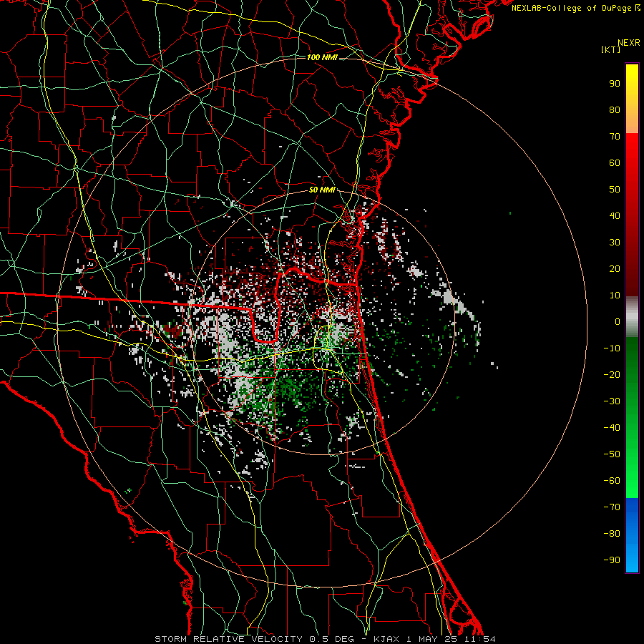Click the -70 scale value
The width and height of the screenshot is (644, 644).
tap(612, 507)
